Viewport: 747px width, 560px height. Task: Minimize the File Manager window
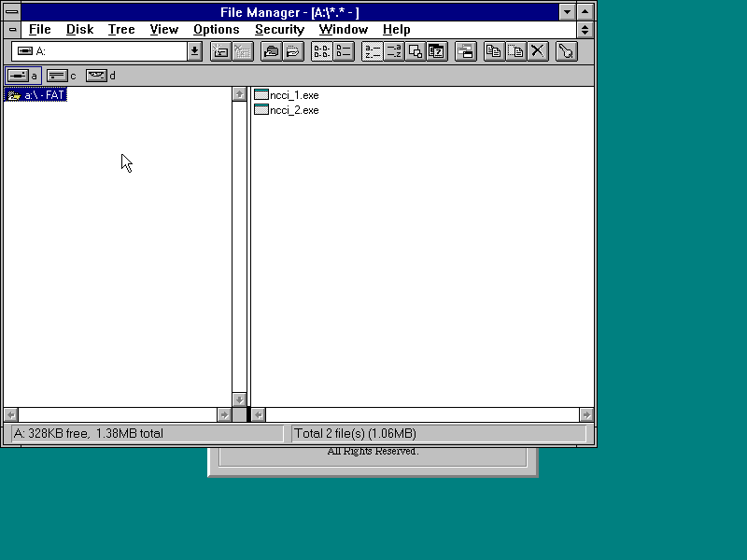pos(567,12)
